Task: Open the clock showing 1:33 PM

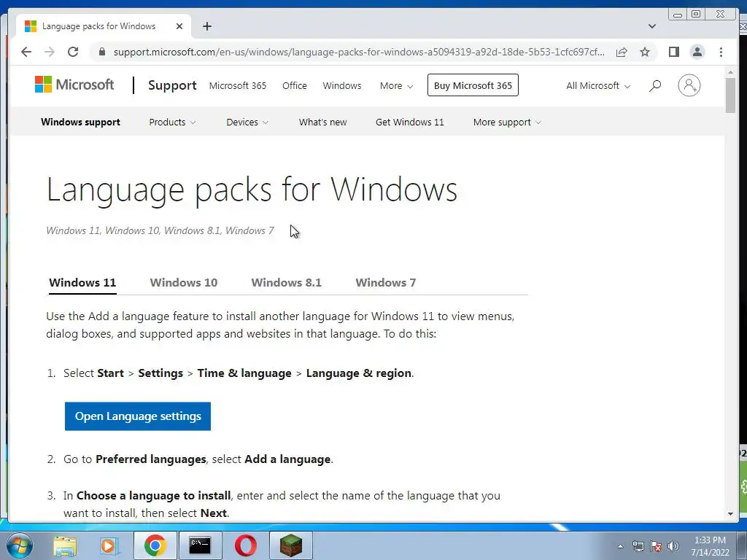Action: click(x=710, y=546)
